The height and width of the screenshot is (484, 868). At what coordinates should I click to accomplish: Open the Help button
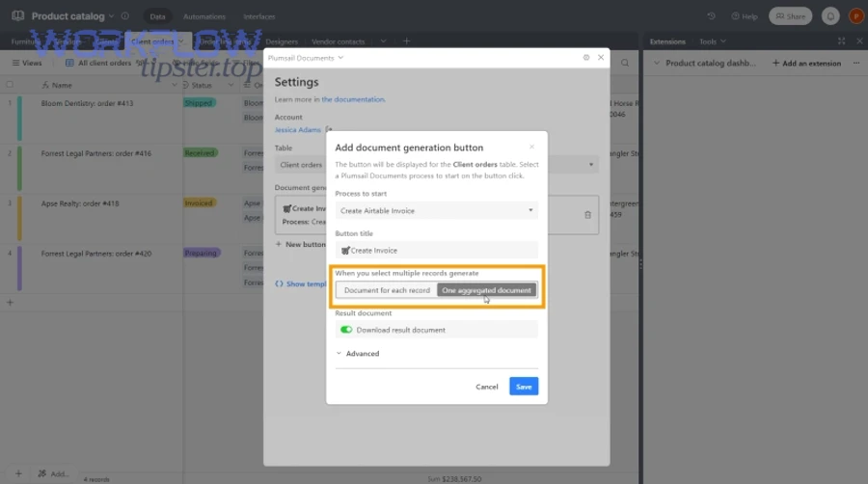click(x=745, y=16)
